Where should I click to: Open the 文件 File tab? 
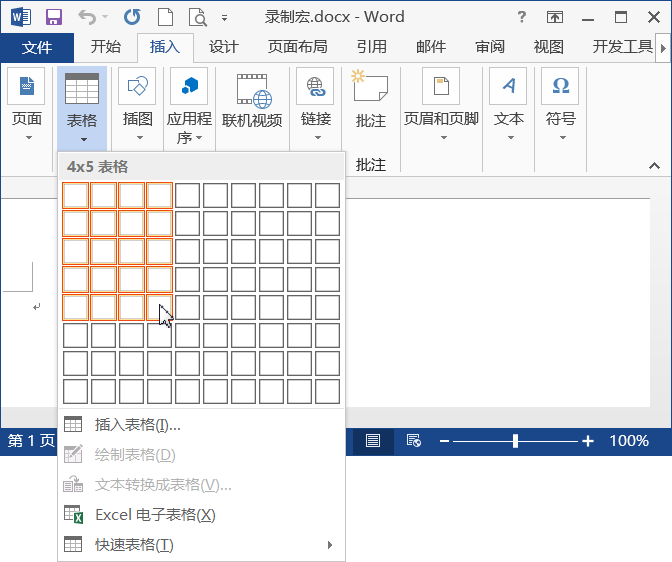(x=37, y=47)
